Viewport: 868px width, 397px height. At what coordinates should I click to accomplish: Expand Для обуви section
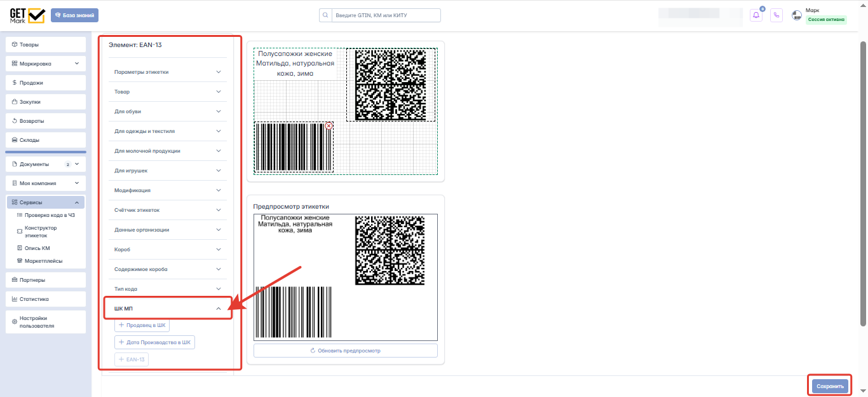click(x=168, y=111)
